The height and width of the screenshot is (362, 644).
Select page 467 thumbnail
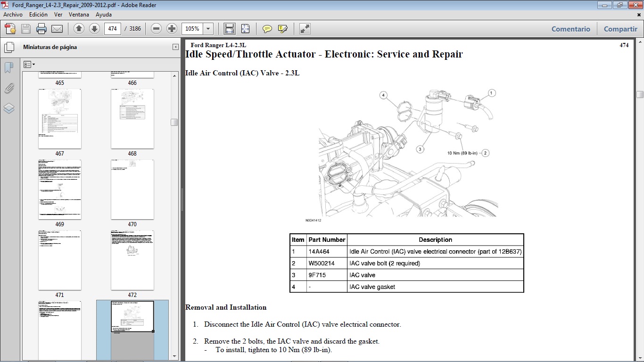(x=59, y=119)
